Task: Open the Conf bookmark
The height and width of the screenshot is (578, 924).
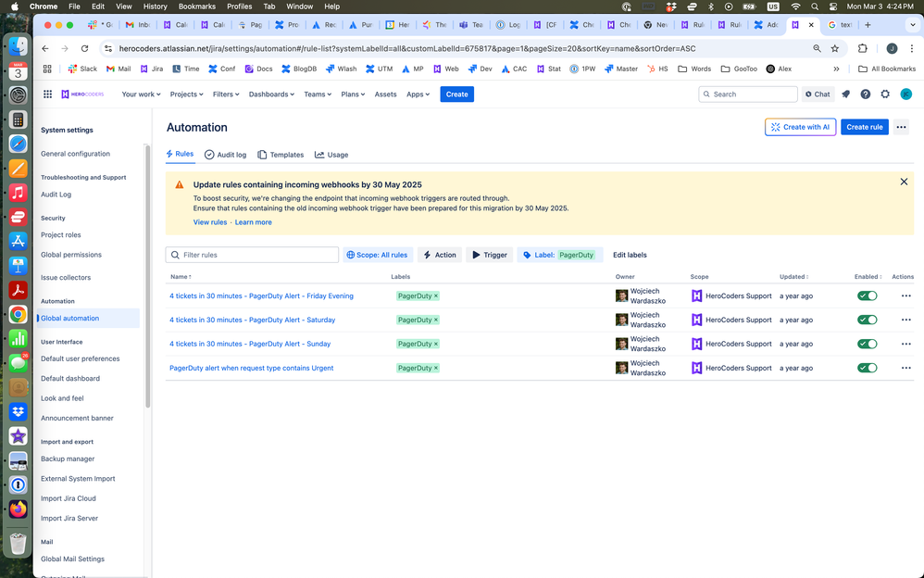Action: point(221,69)
